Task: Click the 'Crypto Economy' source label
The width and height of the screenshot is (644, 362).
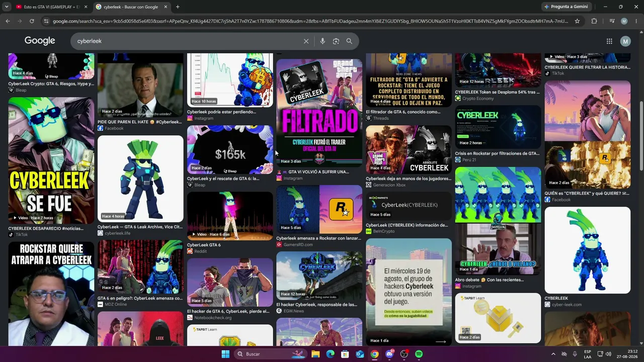Action: [477, 99]
